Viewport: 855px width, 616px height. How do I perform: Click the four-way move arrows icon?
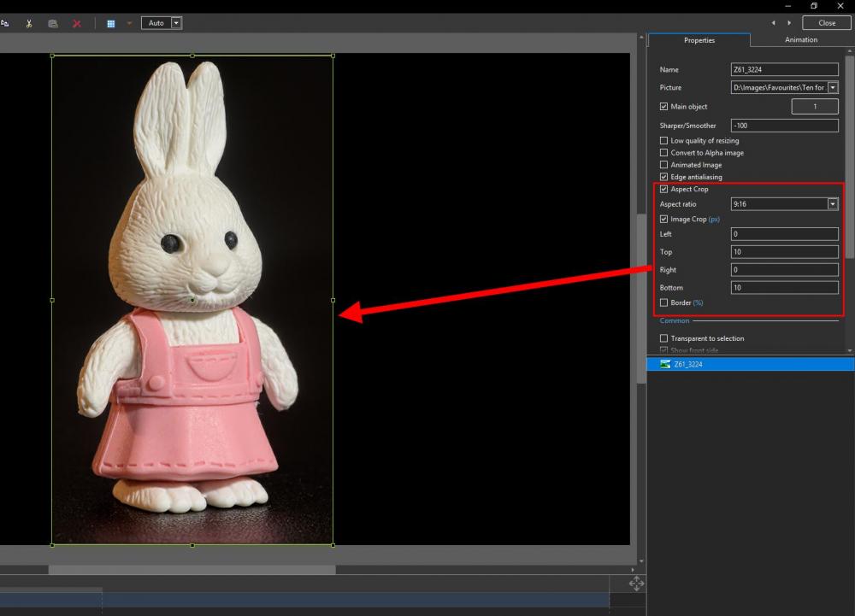636,584
